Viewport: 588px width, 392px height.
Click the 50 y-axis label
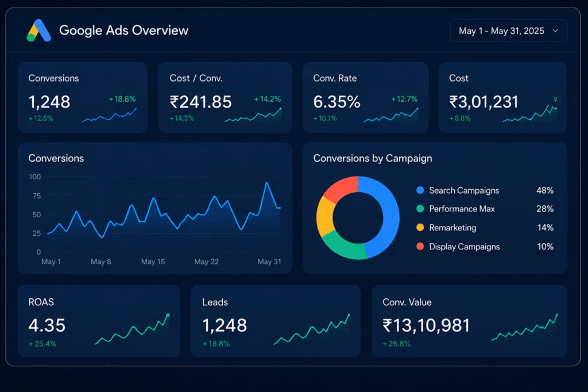pyautogui.click(x=36, y=215)
